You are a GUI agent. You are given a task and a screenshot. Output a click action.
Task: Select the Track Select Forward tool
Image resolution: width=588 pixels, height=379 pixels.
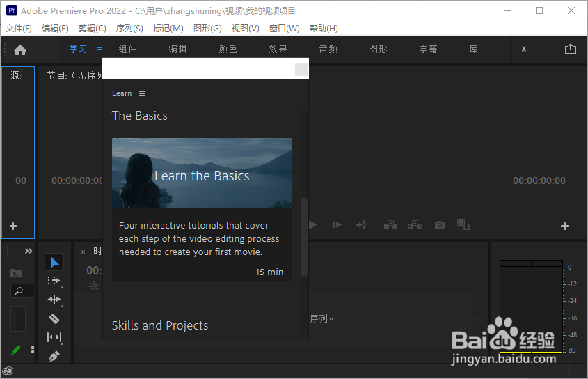click(x=54, y=281)
